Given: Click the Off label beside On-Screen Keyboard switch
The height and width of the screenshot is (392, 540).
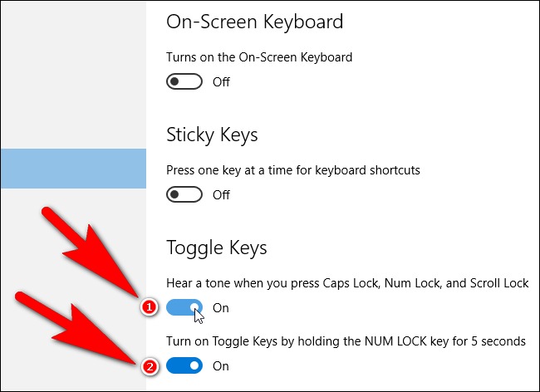Looking at the screenshot, I should pos(221,81).
